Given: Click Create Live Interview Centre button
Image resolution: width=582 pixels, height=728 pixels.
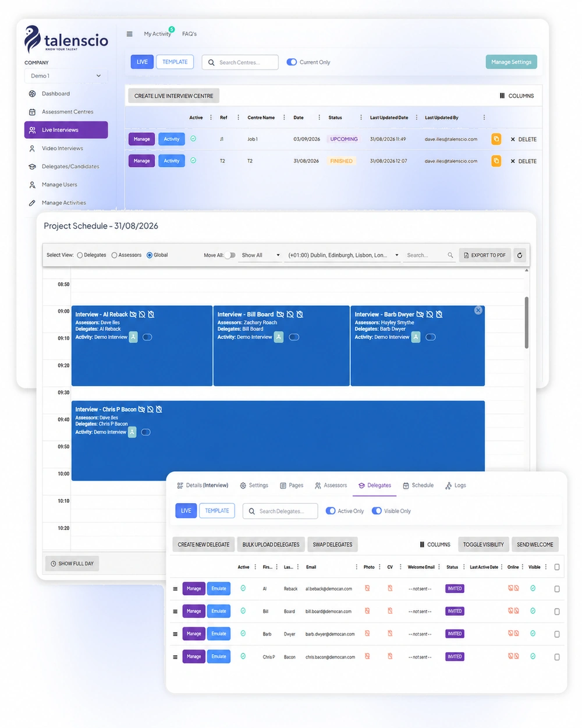Looking at the screenshot, I should pos(173,96).
